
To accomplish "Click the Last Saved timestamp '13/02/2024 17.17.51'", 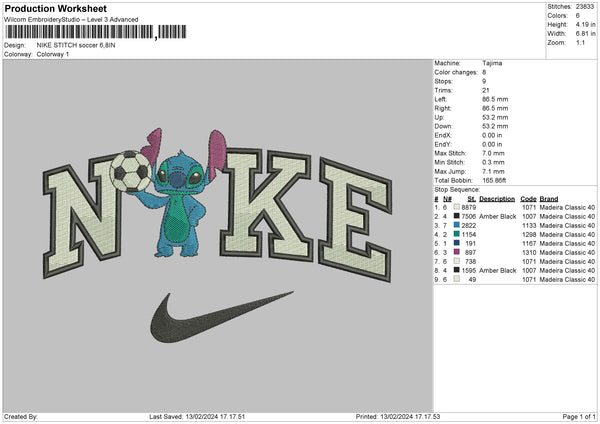I will pos(215,416).
